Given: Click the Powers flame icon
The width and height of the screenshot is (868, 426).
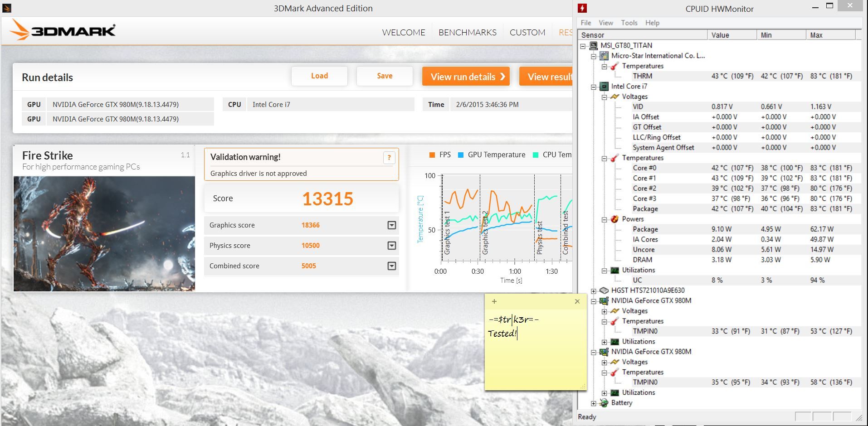Looking at the screenshot, I should [x=615, y=219].
